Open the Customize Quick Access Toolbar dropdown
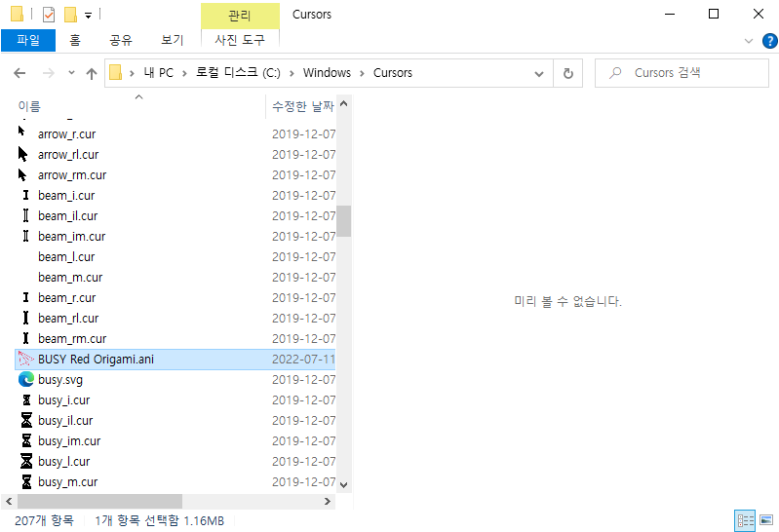Viewport: 779px width, 532px height. [x=88, y=16]
